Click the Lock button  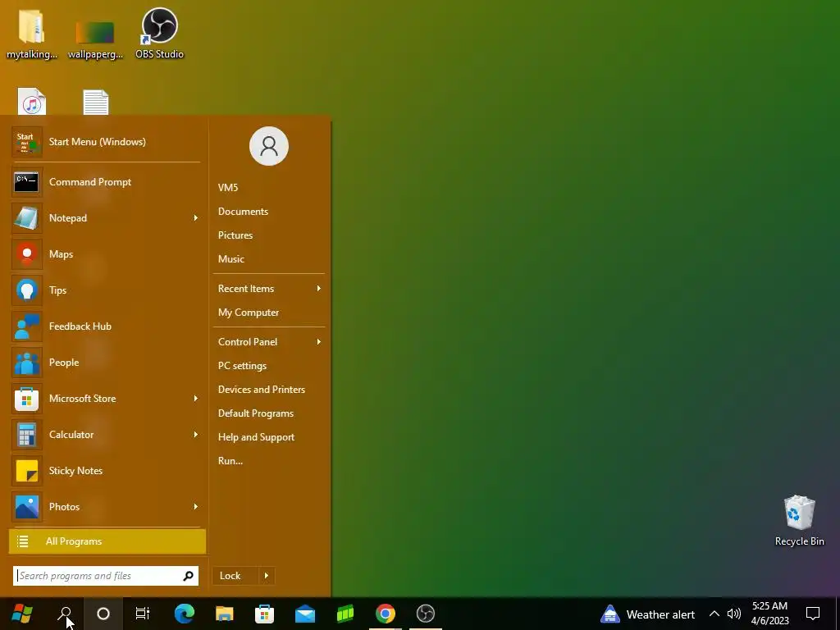pyautogui.click(x=235, y=576)
